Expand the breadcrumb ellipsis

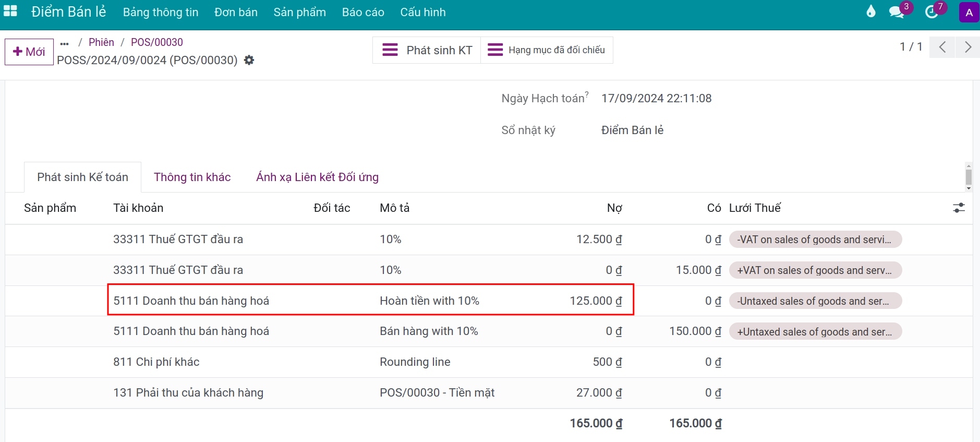coord(65,43)
